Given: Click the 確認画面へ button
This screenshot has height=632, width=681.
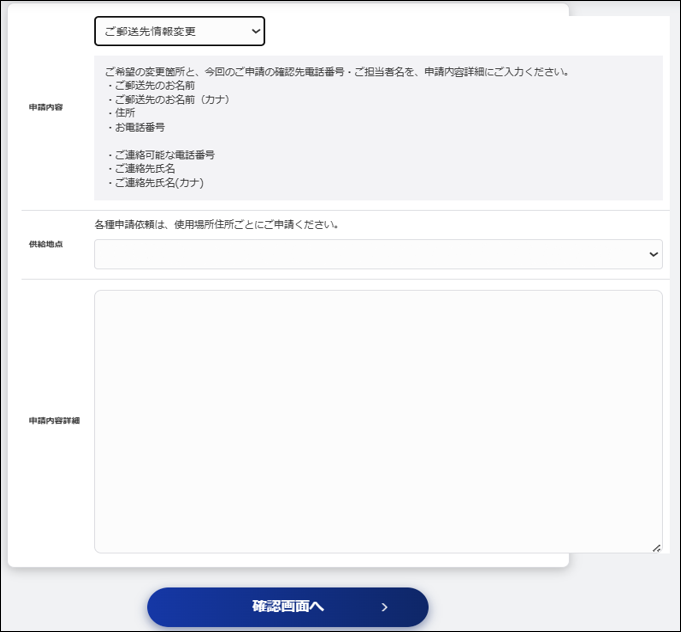Looking at the screenshot, I should coord(288,607).
